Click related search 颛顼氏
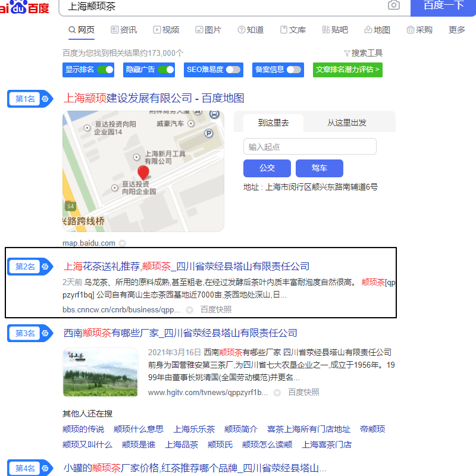 [220, 444]
